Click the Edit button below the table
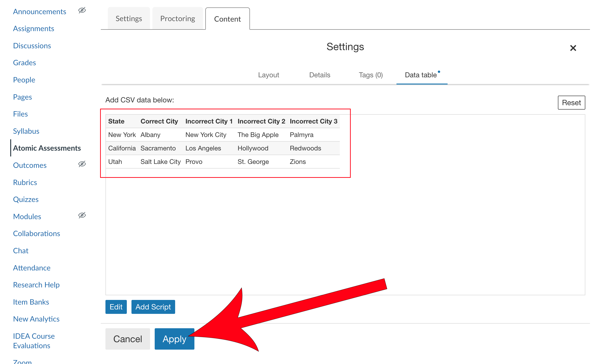Viewport: 596px width, 364px height. [116, 307]
